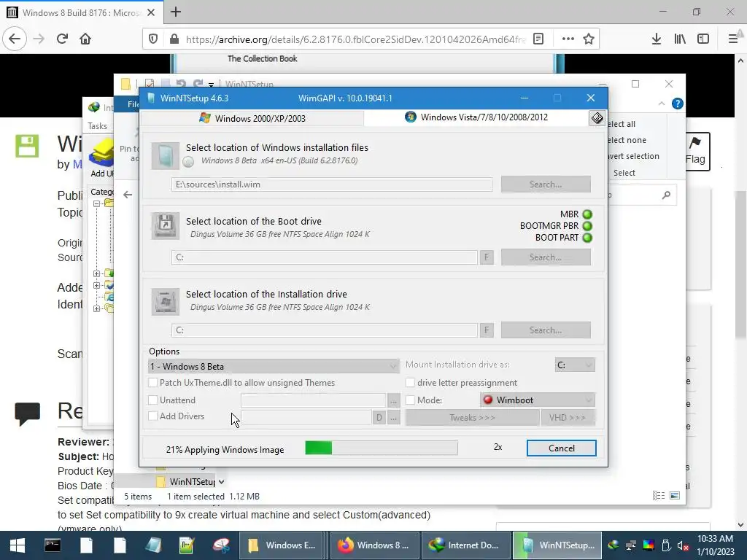This screenshot has width=747, height=560.
Task: Click the Installation drive icon in WinNTSetup
Action: 166,301
